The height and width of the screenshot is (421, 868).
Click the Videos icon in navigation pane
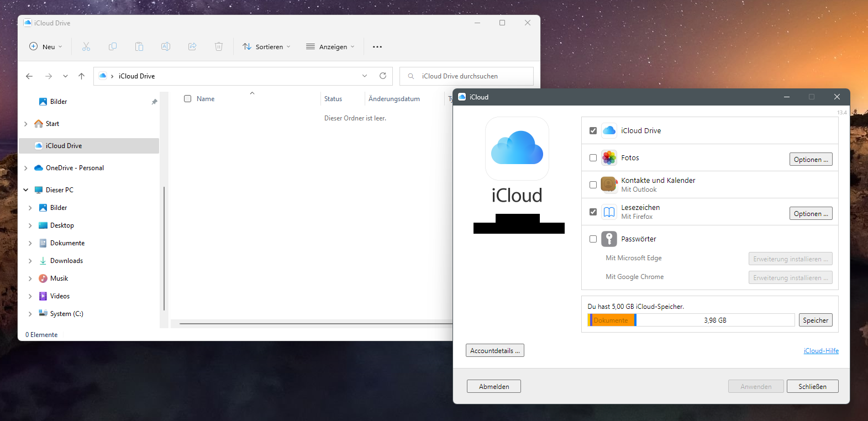[43, 296]
